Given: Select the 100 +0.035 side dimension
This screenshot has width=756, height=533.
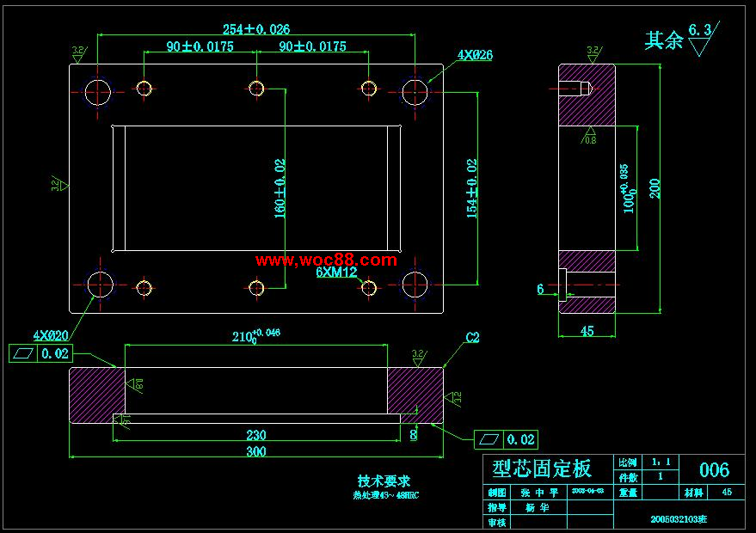Looking at the screenshot, I should point(626,188).
